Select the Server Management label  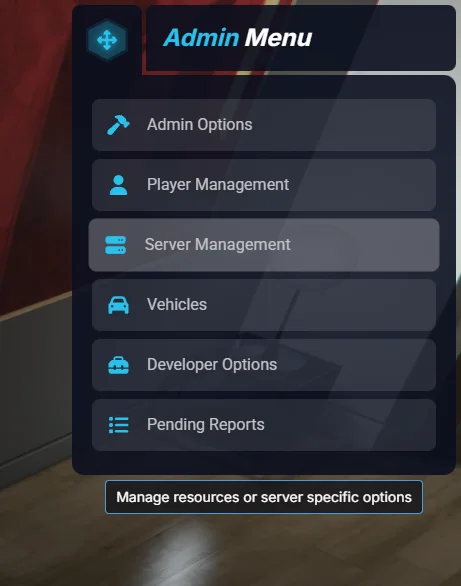tap(217, 245)
